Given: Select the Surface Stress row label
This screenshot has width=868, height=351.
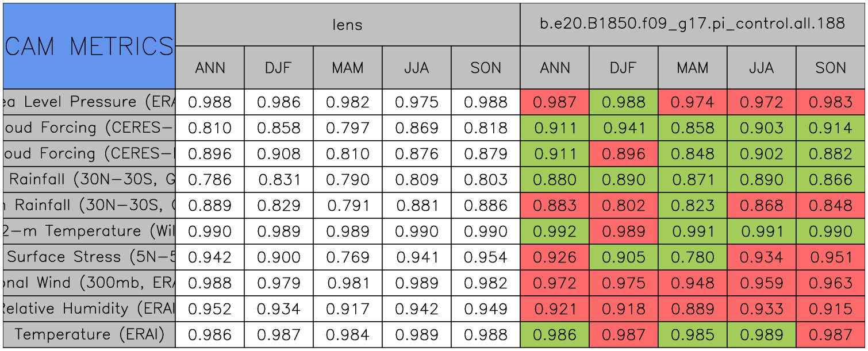Looking at the screenshot, I should [89, 257].
